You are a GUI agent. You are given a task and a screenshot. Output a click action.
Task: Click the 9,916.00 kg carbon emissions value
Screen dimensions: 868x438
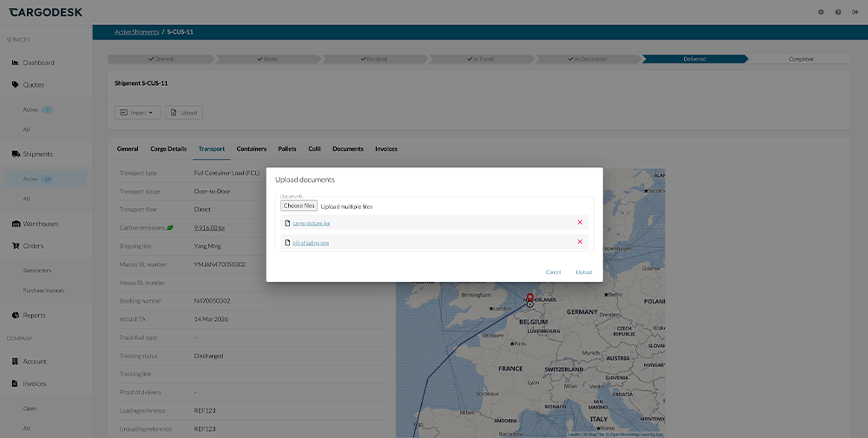(209, 228)
